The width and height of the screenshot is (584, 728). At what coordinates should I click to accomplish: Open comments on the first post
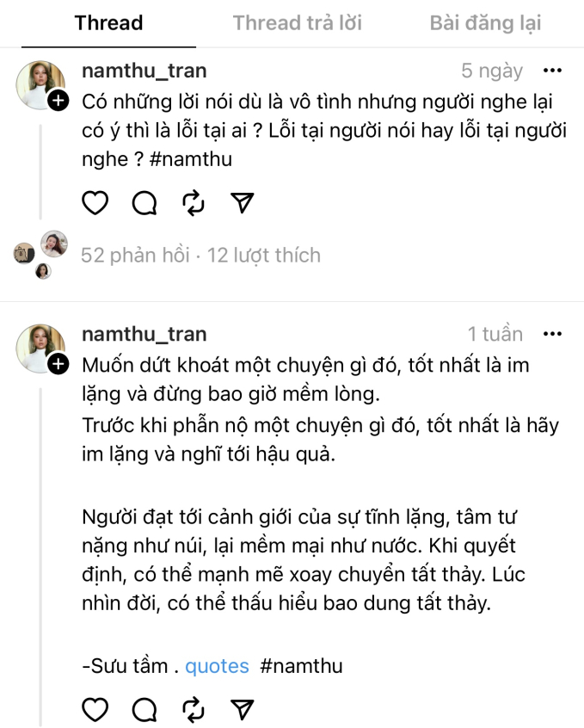coord(144,202)
